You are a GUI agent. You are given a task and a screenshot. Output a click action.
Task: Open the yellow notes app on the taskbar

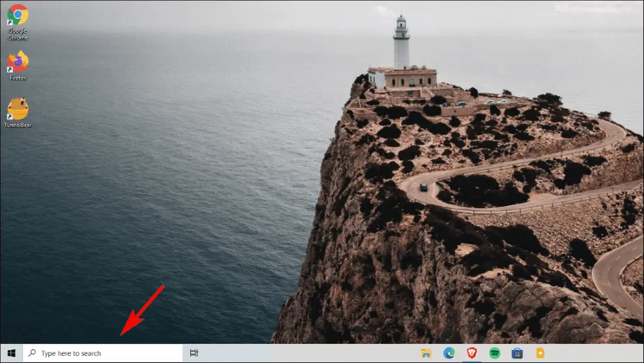tap(540, 352)
